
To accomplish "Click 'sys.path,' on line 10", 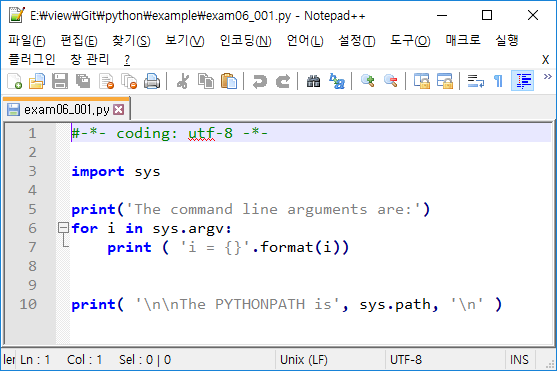I will coord(399,305).
